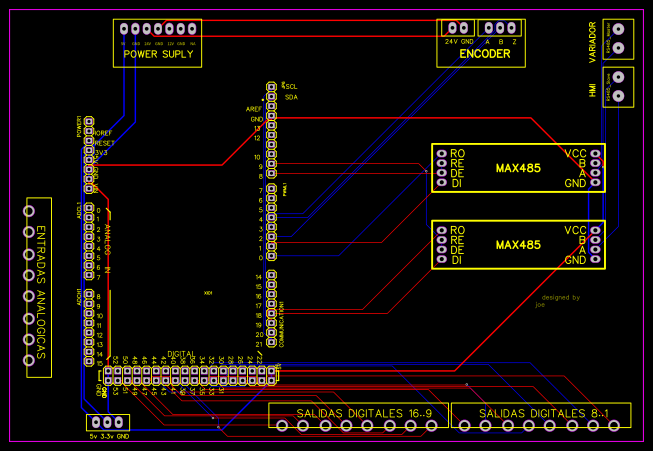Select analog header pad numbered 0
Image resolution: width=653 pixels, height=451 pixels.
[x=89, y=208]
